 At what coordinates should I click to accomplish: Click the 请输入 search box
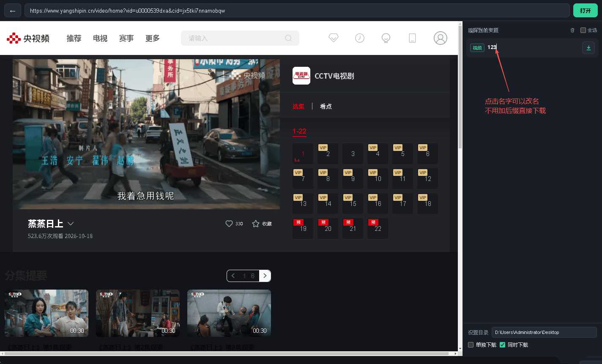point(240,38)
